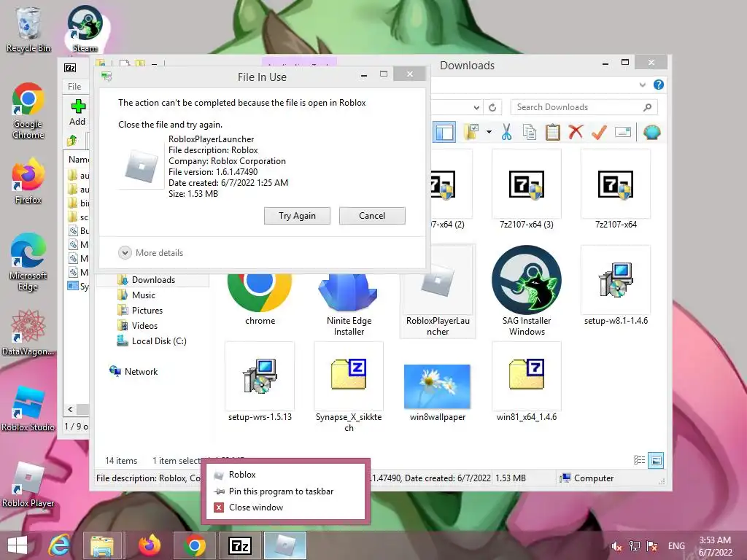Viewport: 747px width, 560px height.
Task: Click the up folder icon in 7-Zip
Action: coord(72,141)
